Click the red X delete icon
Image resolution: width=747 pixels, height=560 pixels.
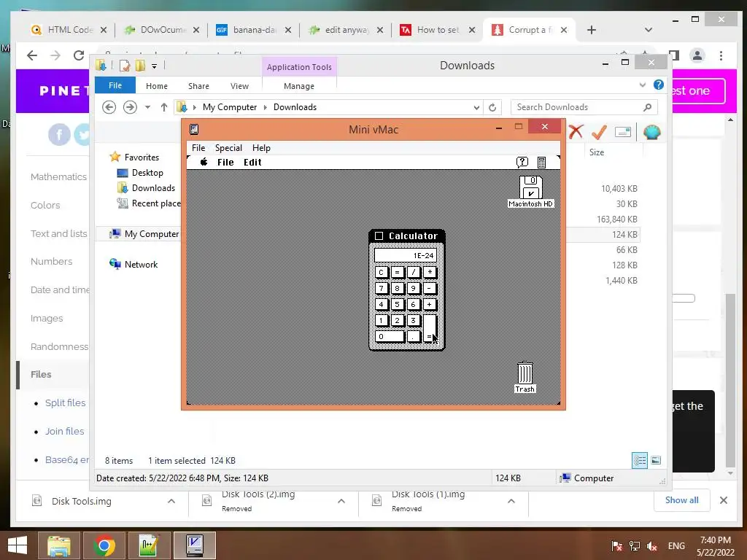point(576,132)
